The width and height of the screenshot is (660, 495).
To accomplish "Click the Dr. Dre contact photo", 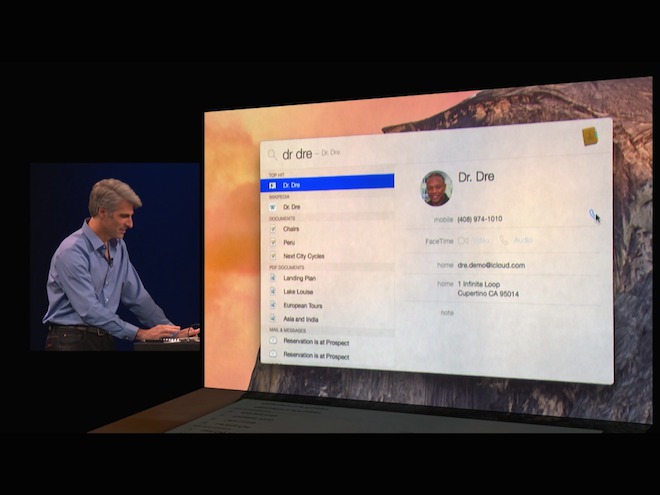I will (x=436, y=188).
